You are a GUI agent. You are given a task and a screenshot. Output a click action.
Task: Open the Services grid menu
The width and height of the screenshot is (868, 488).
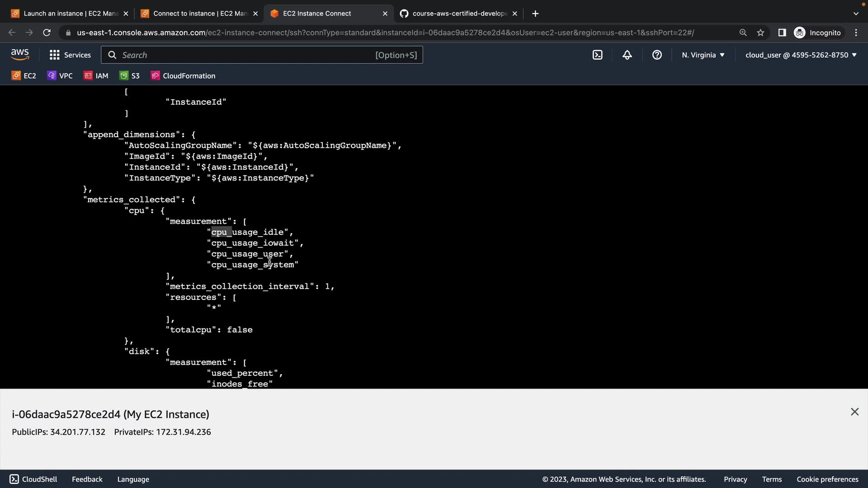tap(70, 55)
